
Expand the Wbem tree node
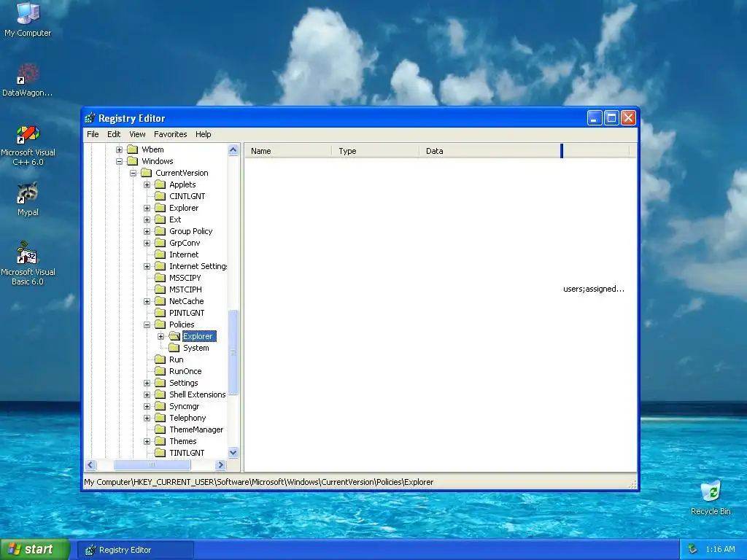click(119, 149)
